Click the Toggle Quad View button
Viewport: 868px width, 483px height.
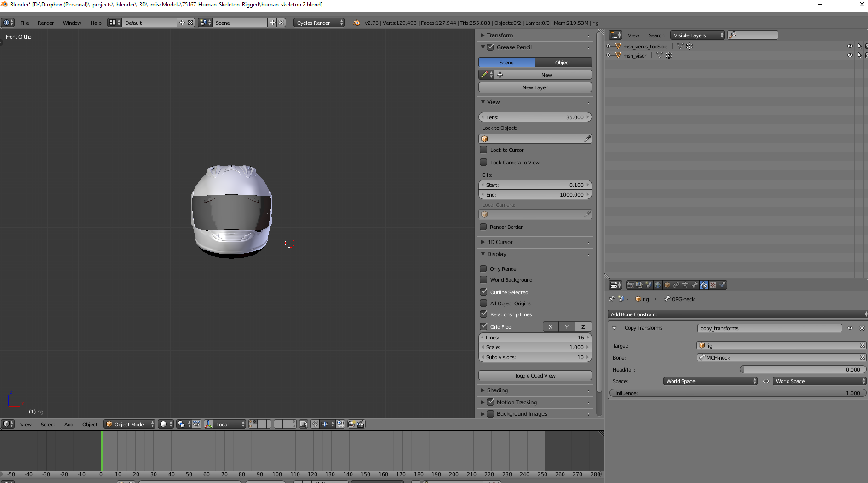point(535,375)
